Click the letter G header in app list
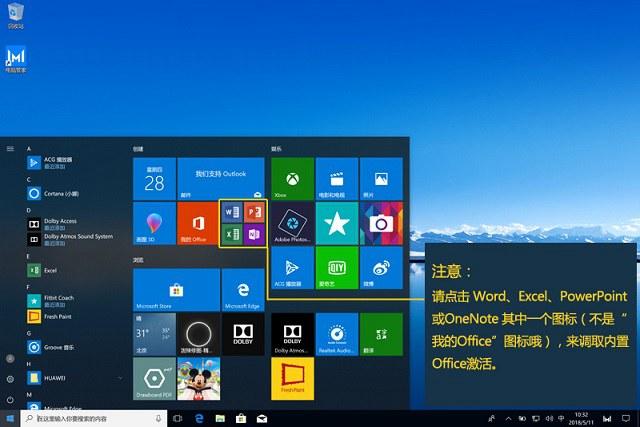640x427 pixels. click(29, 333)
